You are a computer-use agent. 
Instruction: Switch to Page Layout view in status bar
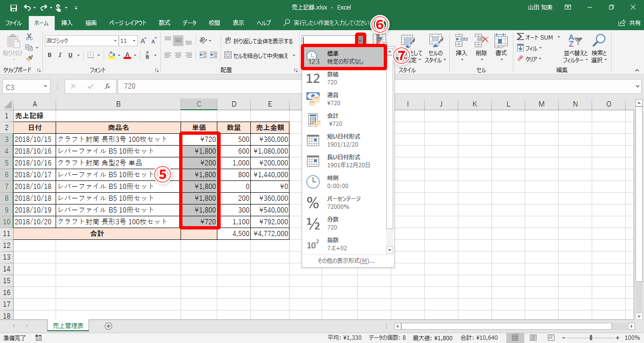click(533, 337)
